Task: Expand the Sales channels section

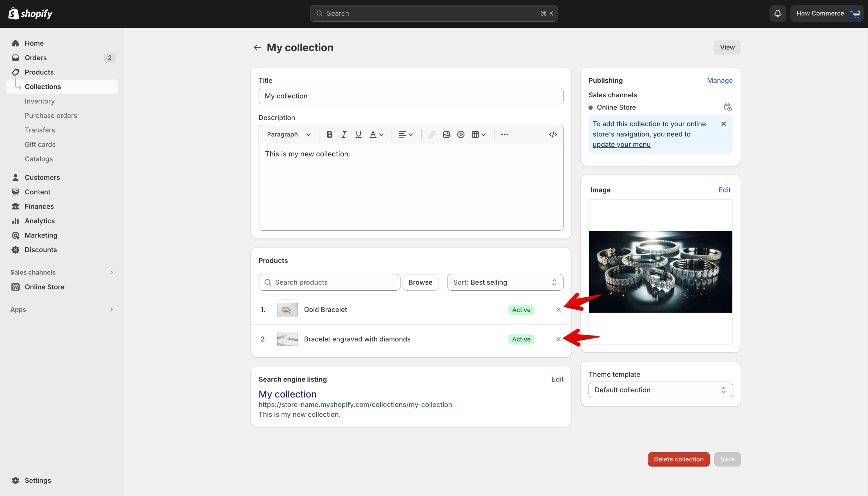Action: [62, 273]
